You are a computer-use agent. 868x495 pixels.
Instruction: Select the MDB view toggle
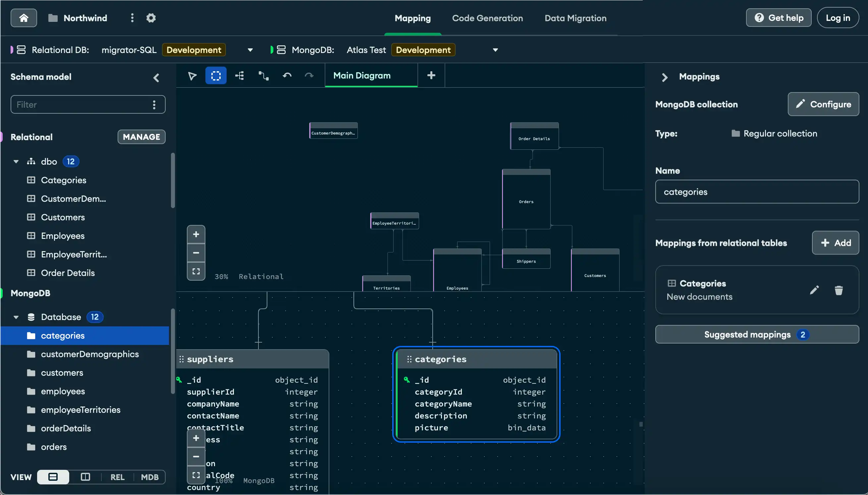[x=150, y=476]
